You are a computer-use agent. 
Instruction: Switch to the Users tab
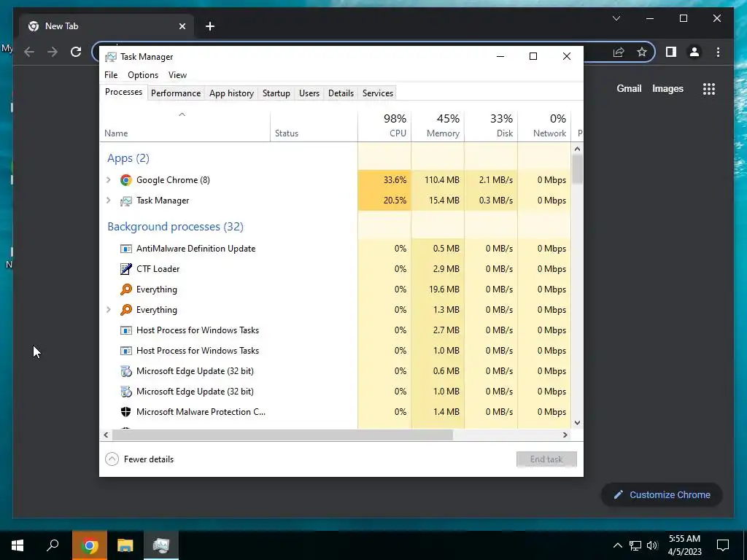click(x=309, y=93)
